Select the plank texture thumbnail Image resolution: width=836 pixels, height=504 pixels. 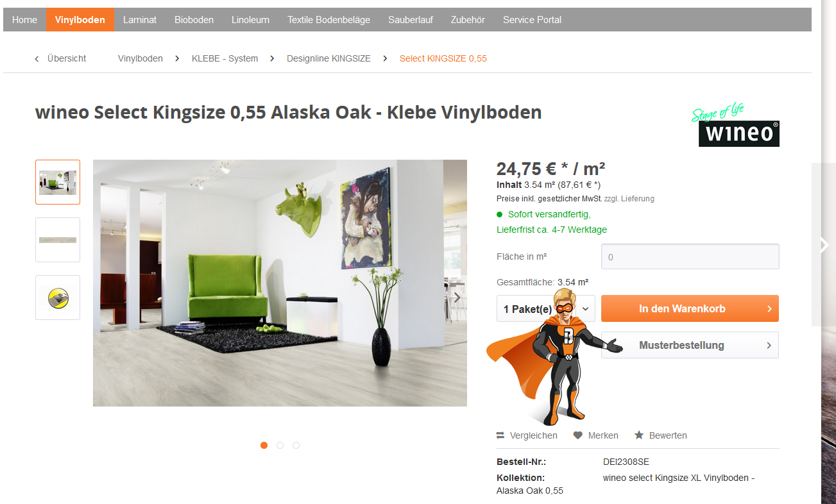(58, 240)
